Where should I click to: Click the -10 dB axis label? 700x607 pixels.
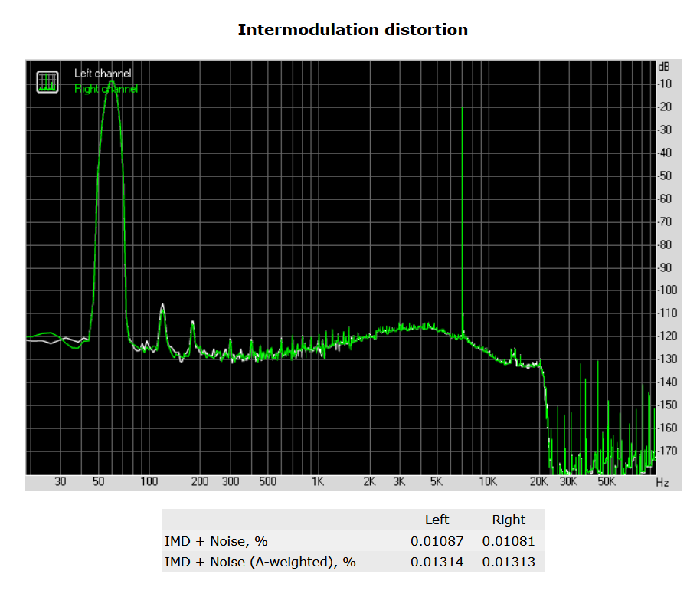tap(664, 84)
